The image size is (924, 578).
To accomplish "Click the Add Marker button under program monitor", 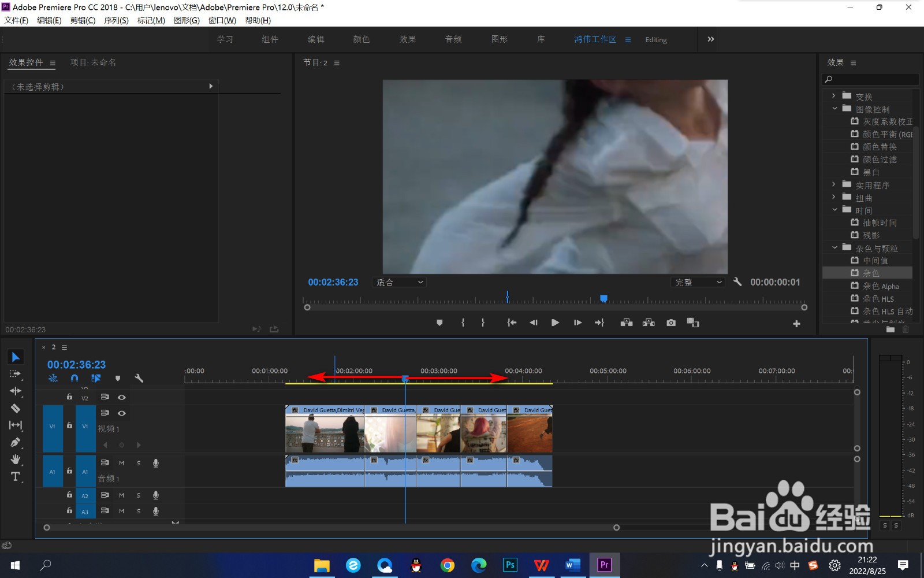I will point(439,323).
